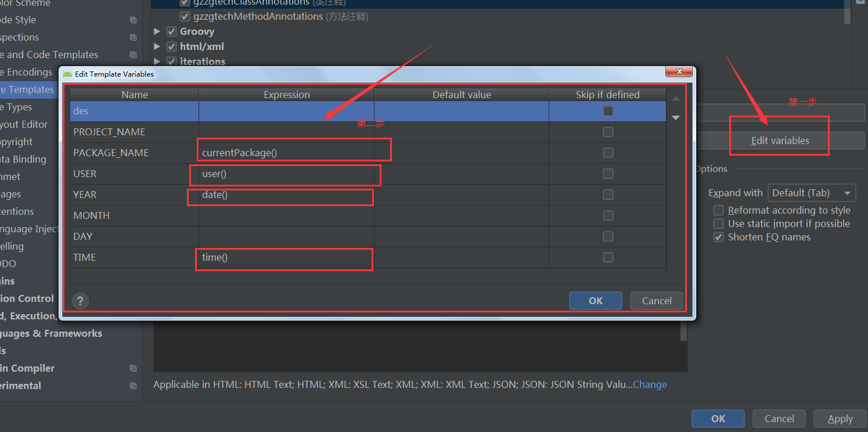Toggle Skip if defined for des row

point(608,111)
